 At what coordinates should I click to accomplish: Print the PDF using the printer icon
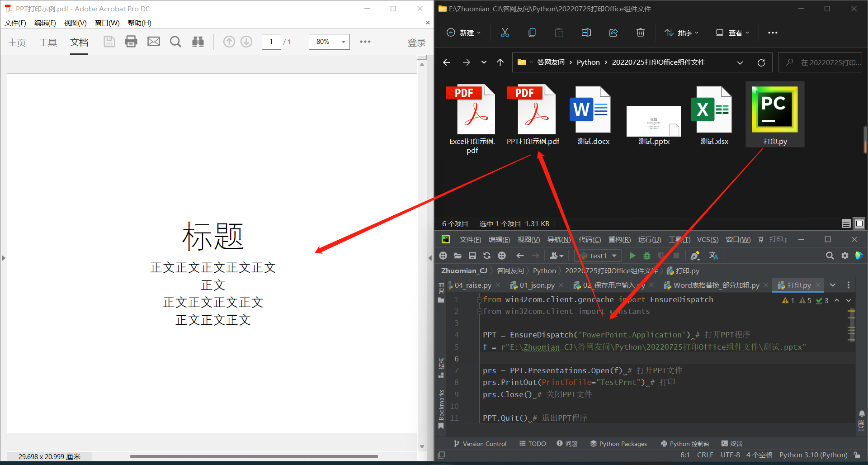pos(131,41)
